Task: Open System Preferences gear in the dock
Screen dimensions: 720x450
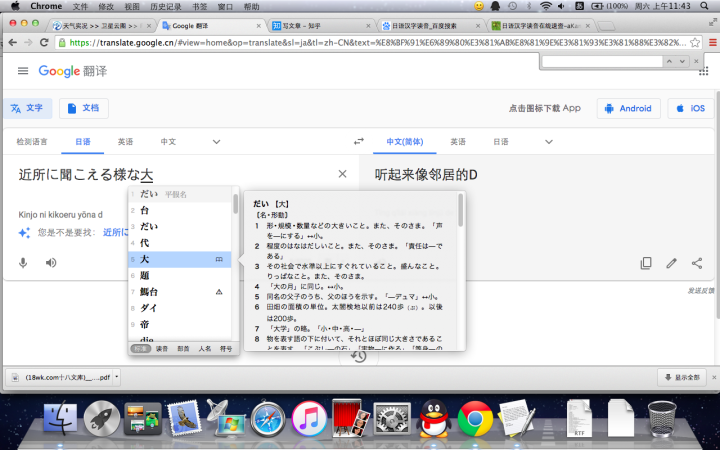Action: pos(392,418)
